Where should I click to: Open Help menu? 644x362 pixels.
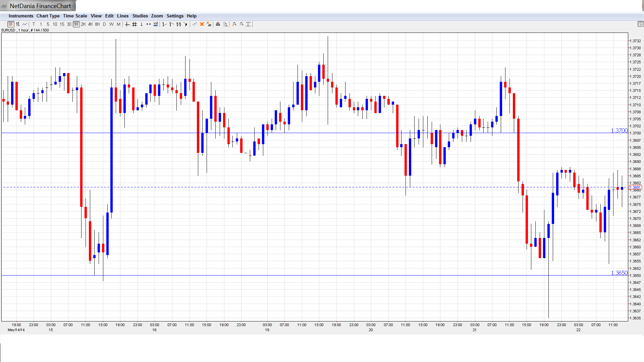coord(192,16)
